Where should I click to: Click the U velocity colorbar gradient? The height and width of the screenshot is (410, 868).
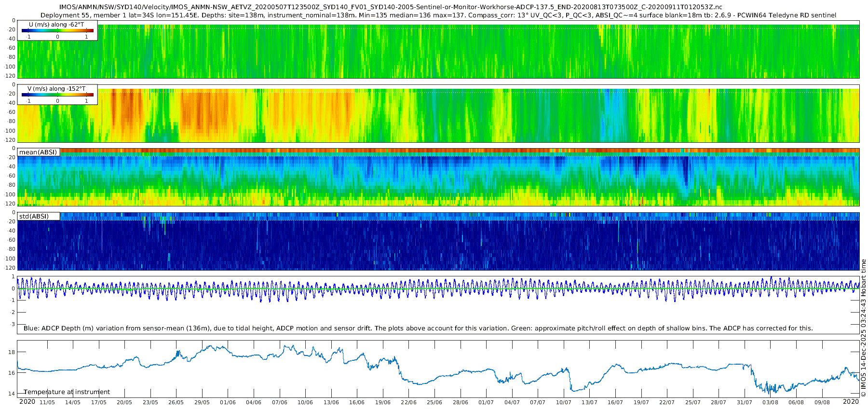point(57,30)
